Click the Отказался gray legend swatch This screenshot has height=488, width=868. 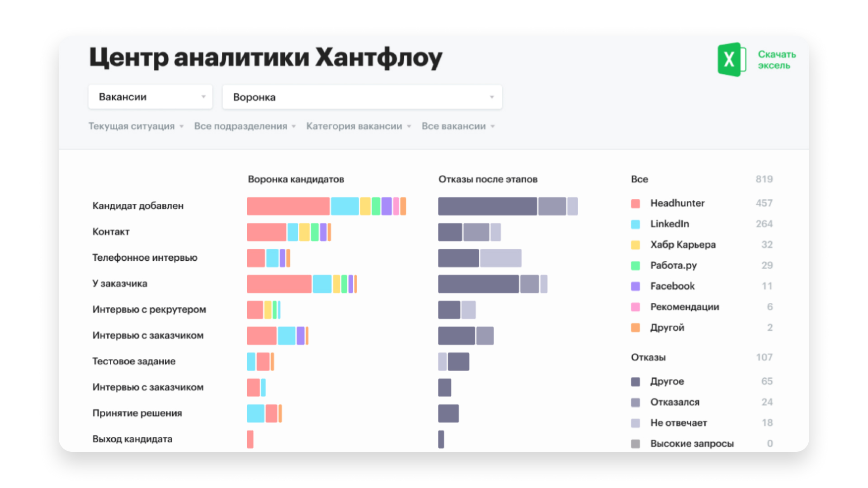click(635, 403)
